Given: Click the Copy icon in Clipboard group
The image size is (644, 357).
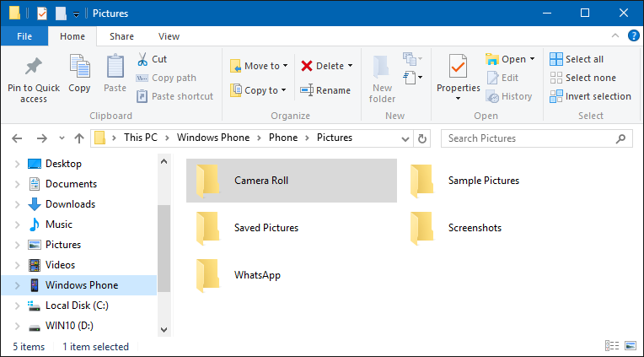Looking at the screenshot, I should [x=79, y=67].
